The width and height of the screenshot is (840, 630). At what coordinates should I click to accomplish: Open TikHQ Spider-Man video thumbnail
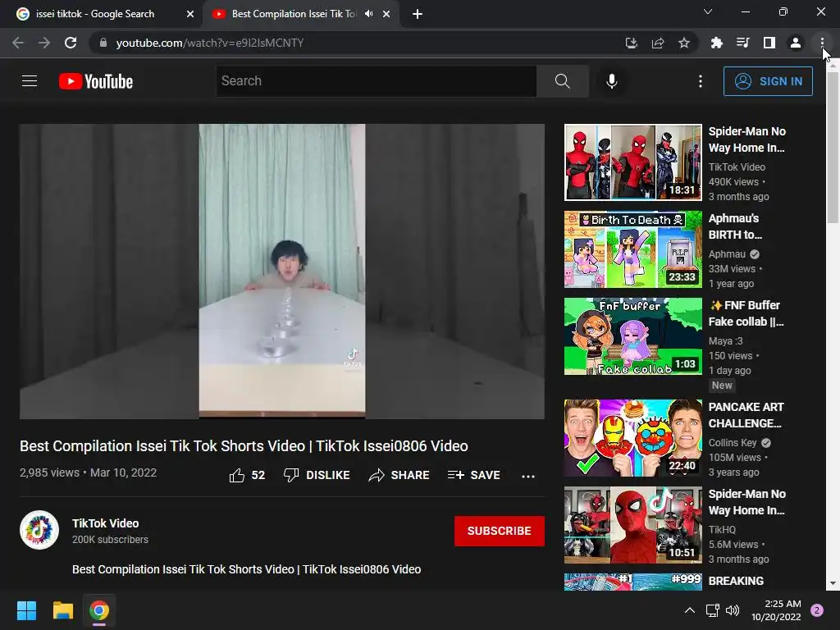632,524
